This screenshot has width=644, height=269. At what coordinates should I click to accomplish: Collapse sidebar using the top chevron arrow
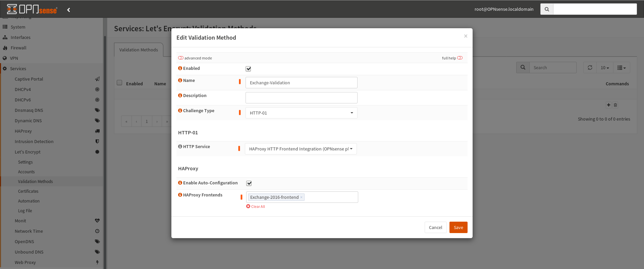(68, 10)
